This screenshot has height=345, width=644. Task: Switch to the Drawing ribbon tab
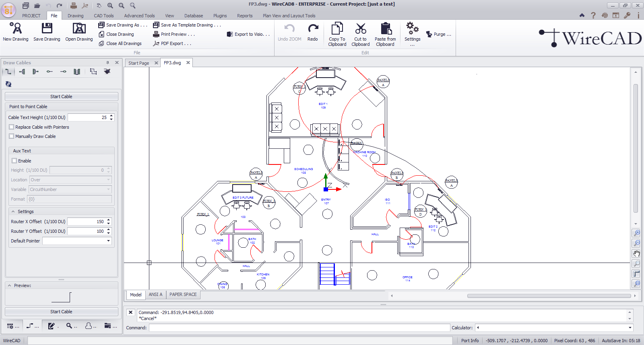(76, 16)
